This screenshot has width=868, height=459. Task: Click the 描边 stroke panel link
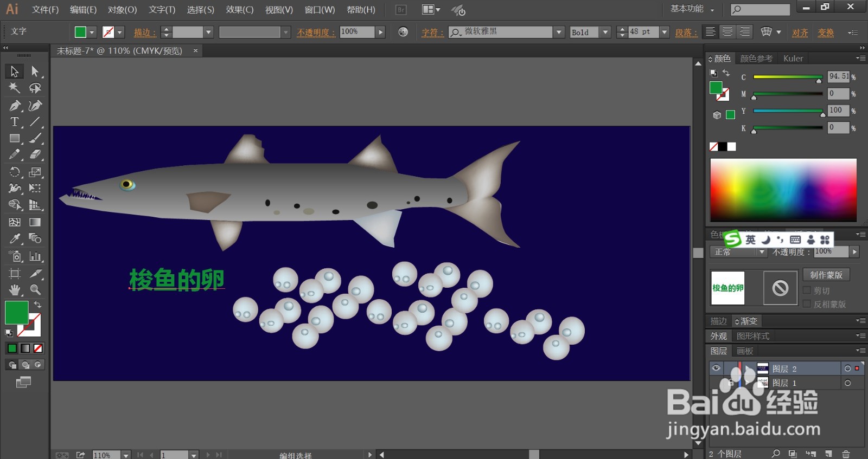click(145, 33)
